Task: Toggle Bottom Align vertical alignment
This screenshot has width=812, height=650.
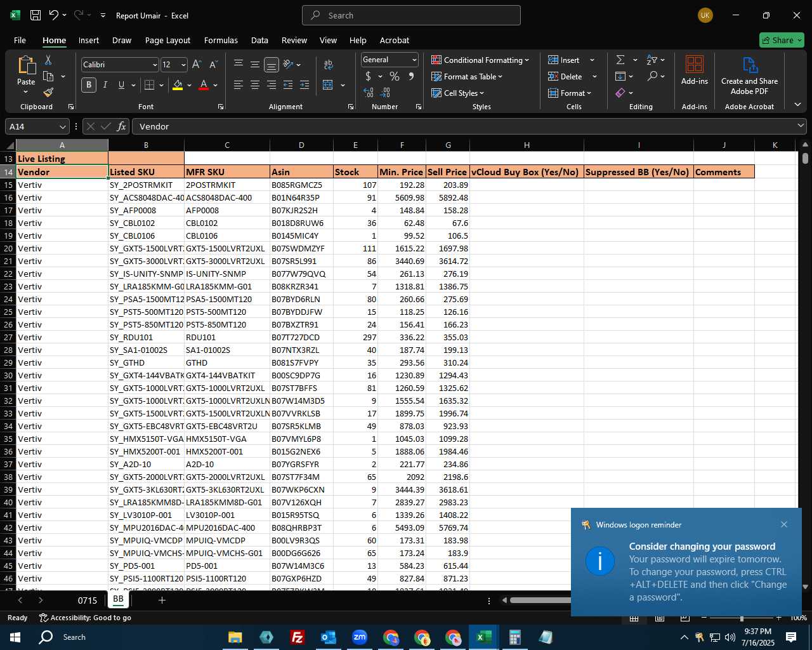Action: tap(272, 65)
